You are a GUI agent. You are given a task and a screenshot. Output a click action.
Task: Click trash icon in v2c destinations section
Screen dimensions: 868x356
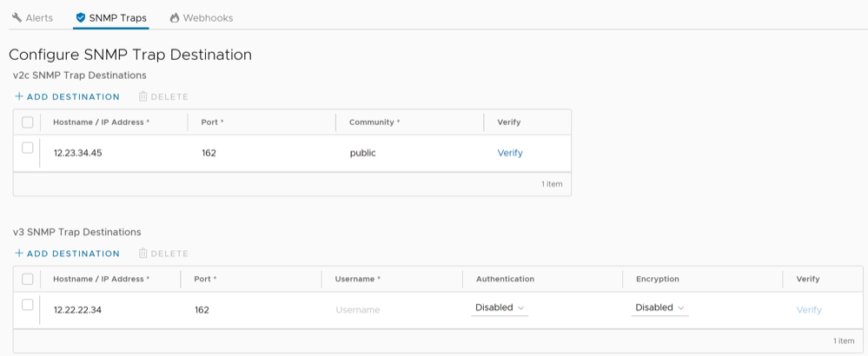point(143,96)
